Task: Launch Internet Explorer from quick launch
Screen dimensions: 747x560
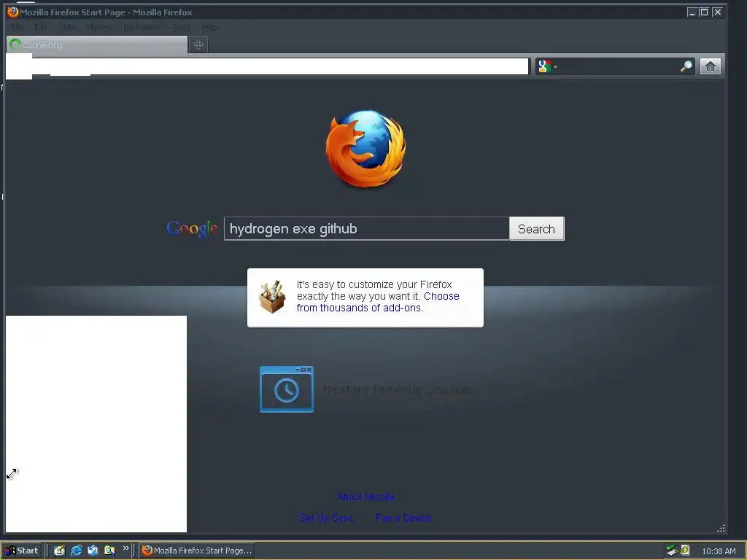Action: point(76,551)
